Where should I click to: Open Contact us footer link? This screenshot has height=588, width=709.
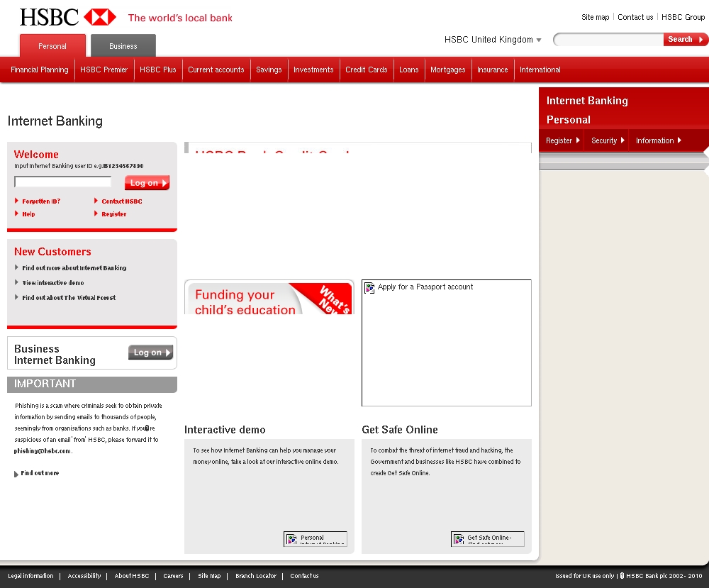(304, 576)
